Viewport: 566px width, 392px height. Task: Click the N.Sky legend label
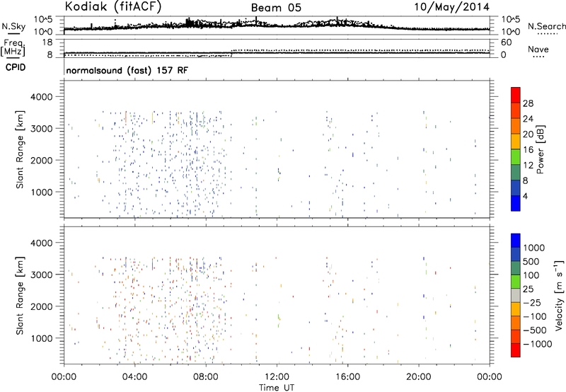coord(13,26)
